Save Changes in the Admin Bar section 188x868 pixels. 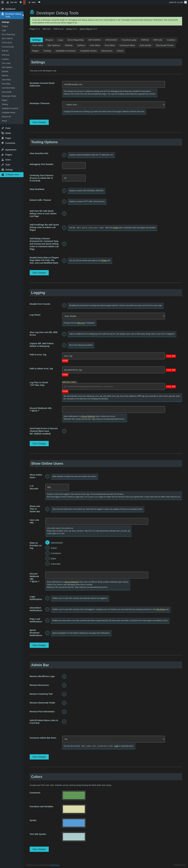pyautogui.click(x=39, y=757)
